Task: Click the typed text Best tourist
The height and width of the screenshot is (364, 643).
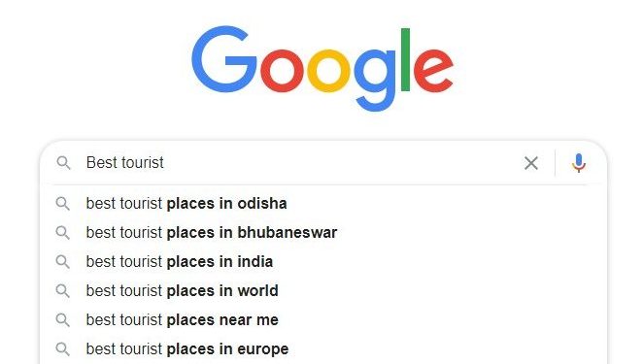Action: tap(125, 163)
